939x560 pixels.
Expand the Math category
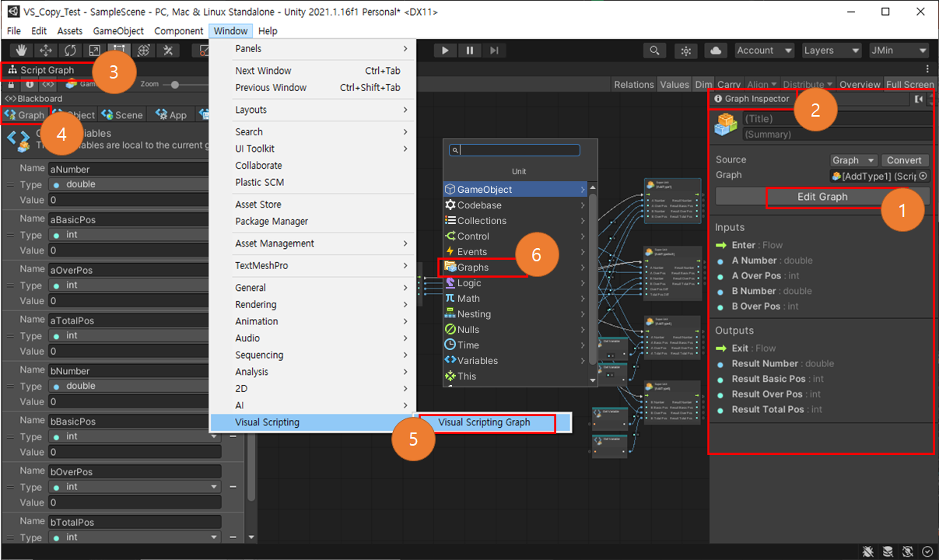click(515, 299)
